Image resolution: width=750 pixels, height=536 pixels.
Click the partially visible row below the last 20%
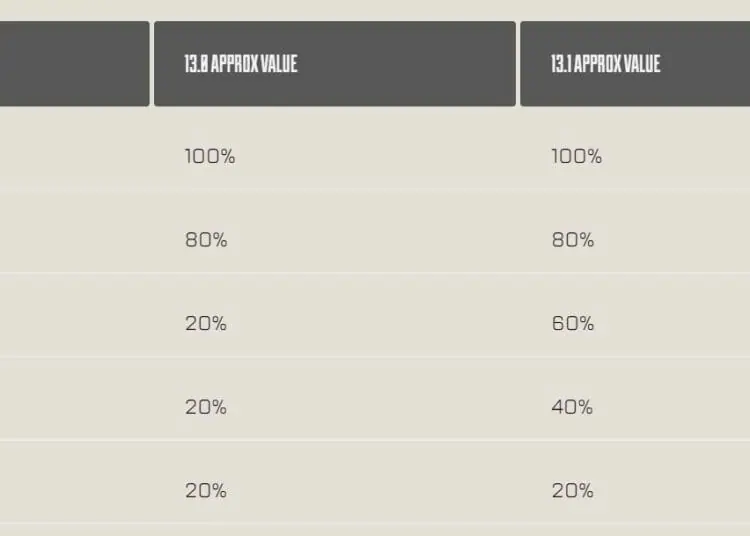(x=375, y=531)
